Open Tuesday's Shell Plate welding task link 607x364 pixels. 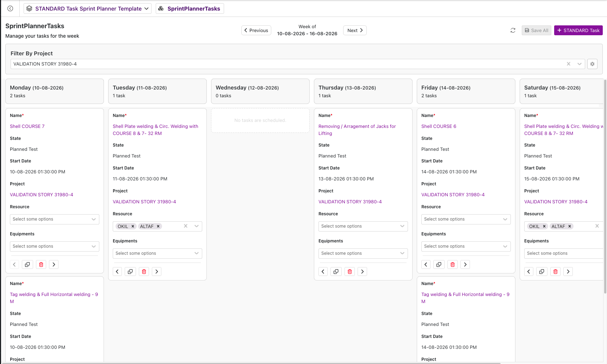pos(155,130)
